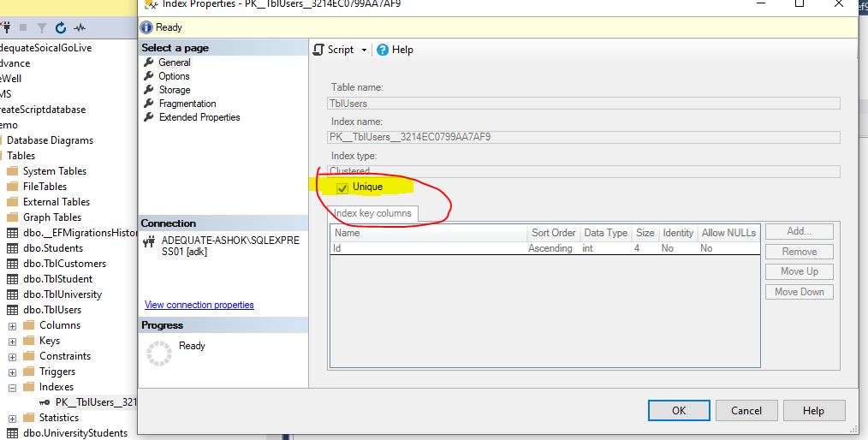Collapse the Indexes folder
This screenshot has height=440, width=868.
(12, 388)
